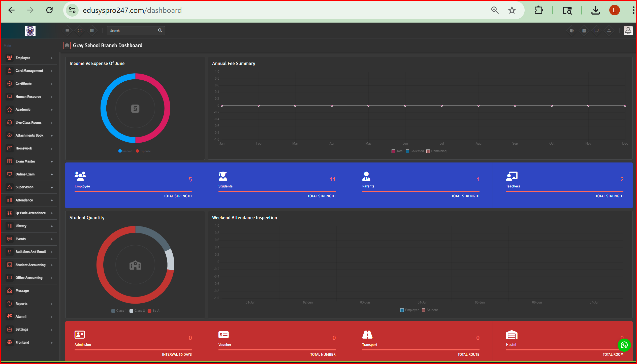Image resolution: width=637 pixels, height=364 pixels.
Task: Click blue Income arc of donut chart
Action: 104,108
